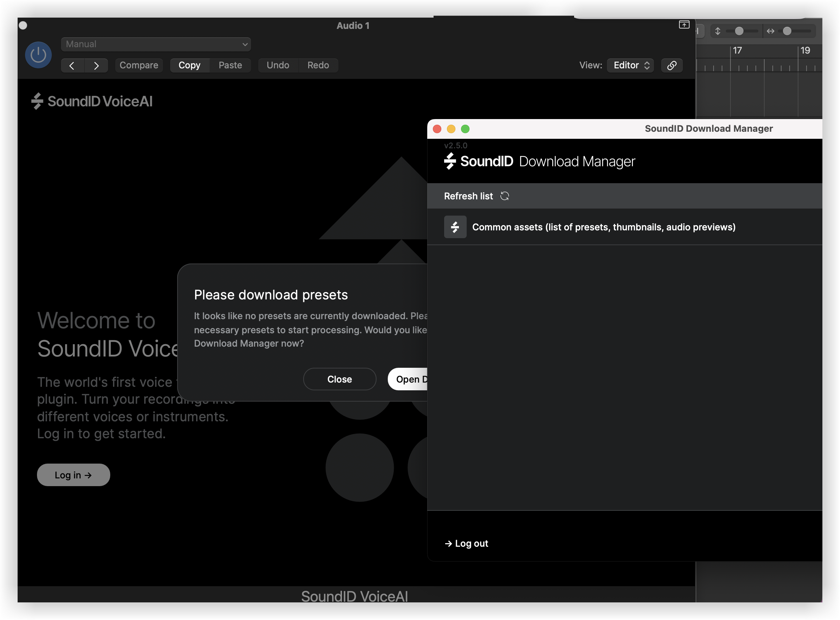
Task: Close the download presets dialog
Action: click(x=340, y=379)
